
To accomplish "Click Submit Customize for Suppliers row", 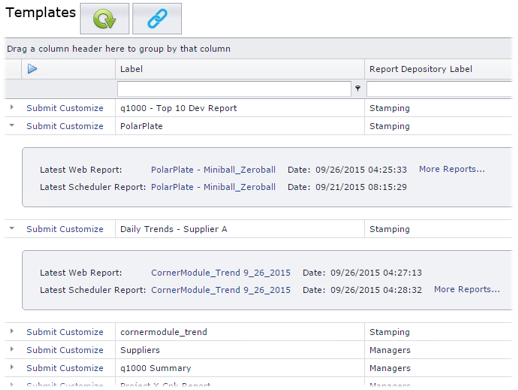I will click(x=65, y=350).
